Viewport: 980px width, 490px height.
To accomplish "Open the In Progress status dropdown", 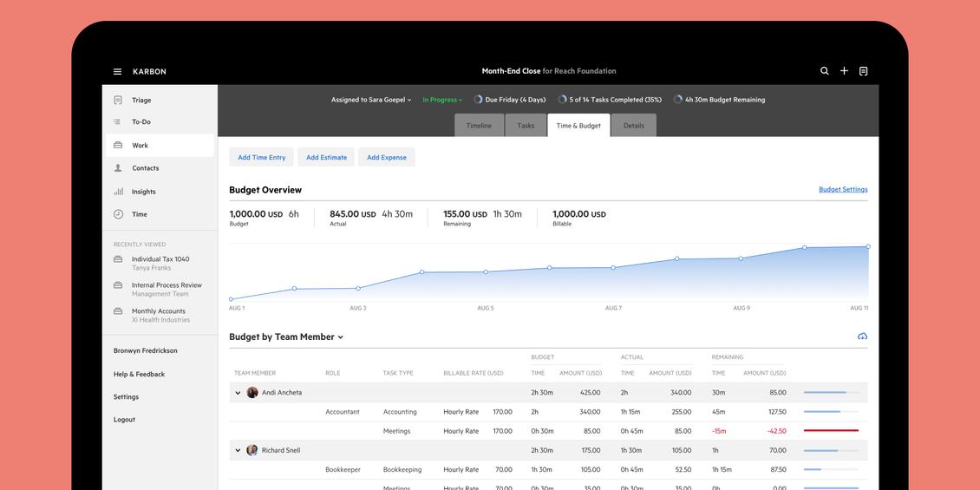I will coord(442,100).
